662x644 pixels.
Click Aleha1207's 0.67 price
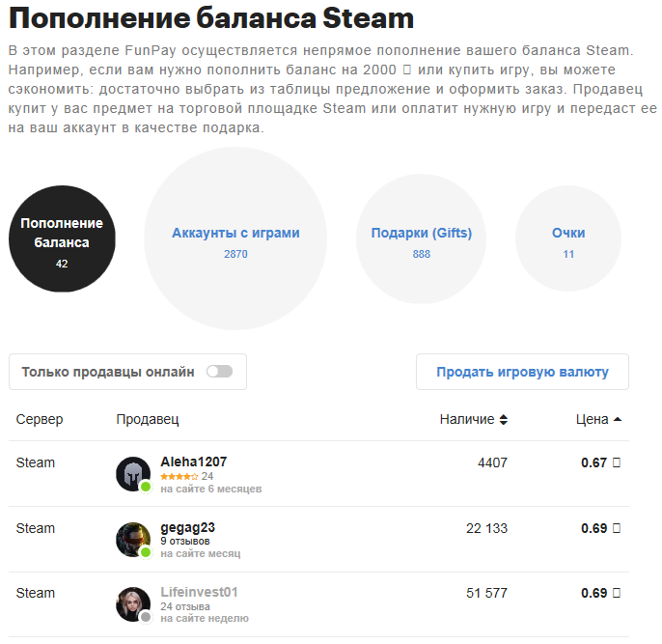pyautogui.click(x=601, y=462)
